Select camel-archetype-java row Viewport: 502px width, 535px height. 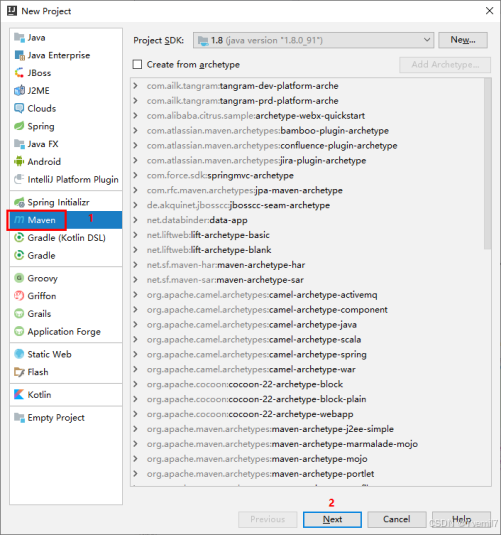[x=310, y=324]
